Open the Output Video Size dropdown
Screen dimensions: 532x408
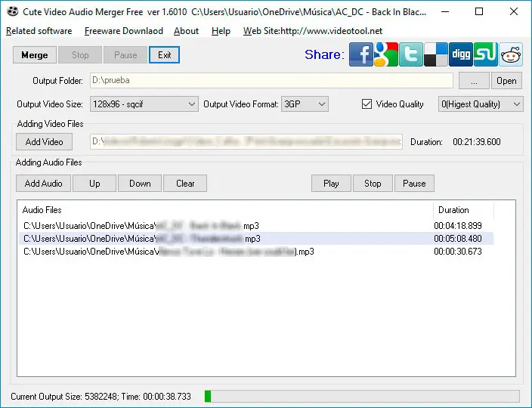[144, 104]
